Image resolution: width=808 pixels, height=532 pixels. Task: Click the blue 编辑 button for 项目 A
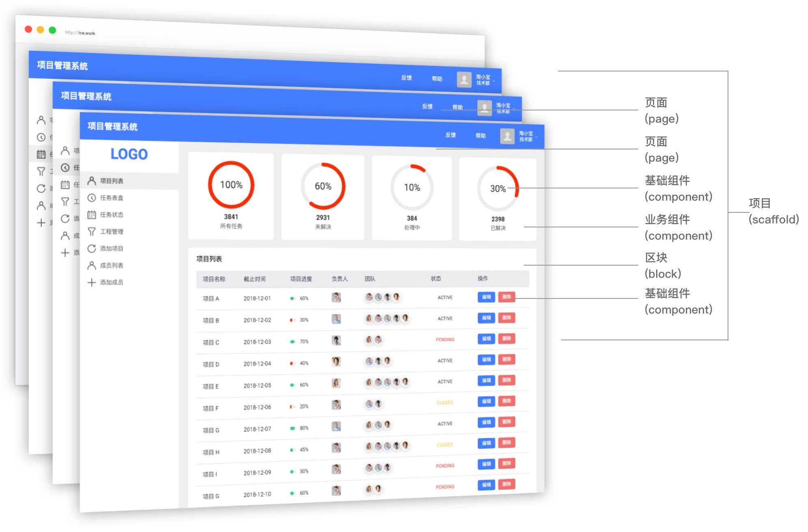point(486,297)
